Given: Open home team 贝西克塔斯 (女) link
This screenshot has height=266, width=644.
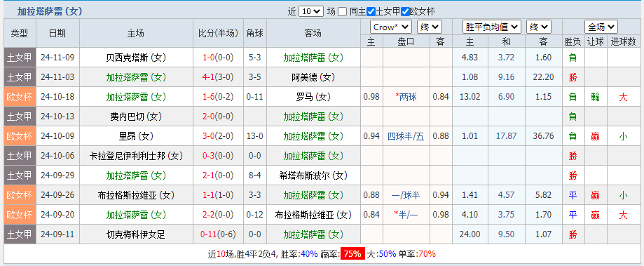Looking at the screenshot, I should [136, 58].
